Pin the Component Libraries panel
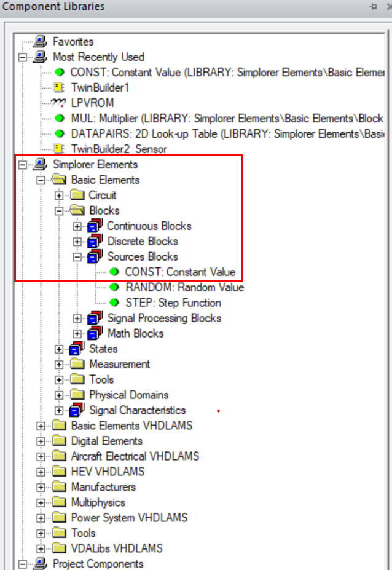This screenshot has width=392, height=570. point(373,6)
